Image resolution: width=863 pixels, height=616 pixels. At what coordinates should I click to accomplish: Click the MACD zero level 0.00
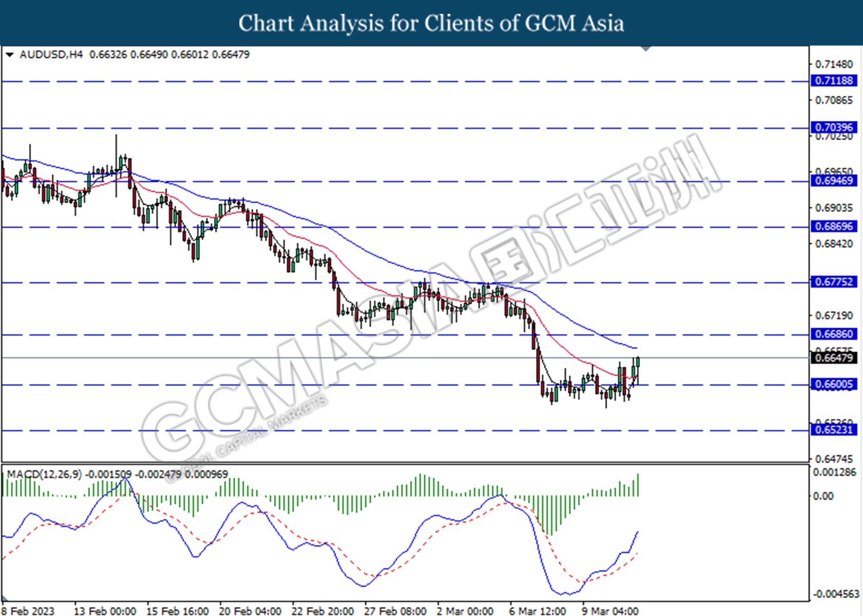[823, 496]
